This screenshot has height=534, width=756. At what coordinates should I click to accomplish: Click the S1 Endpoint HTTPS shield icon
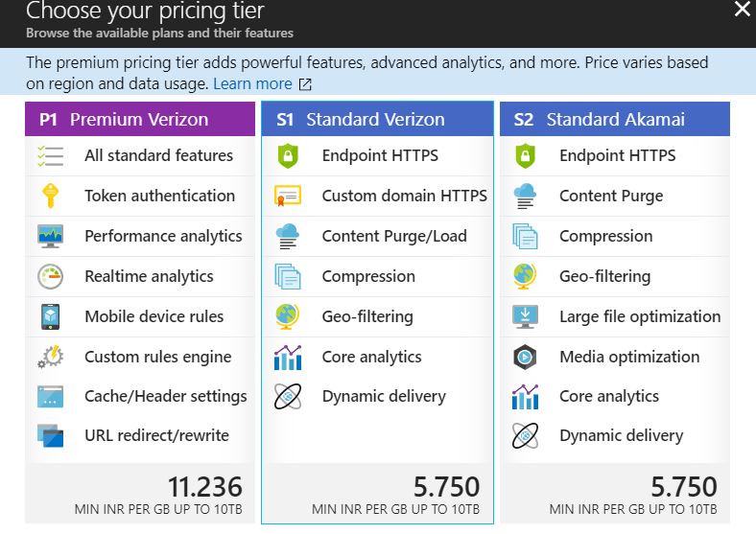(x=288, y=155)
